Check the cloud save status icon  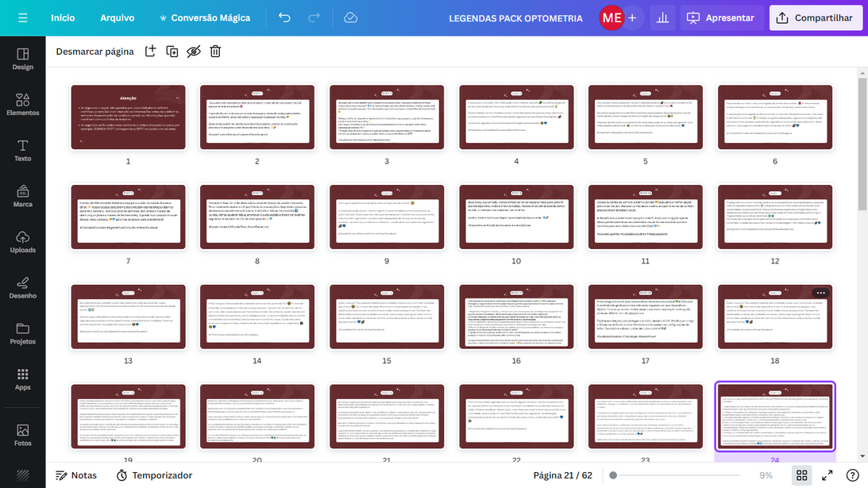click(350, 17)
